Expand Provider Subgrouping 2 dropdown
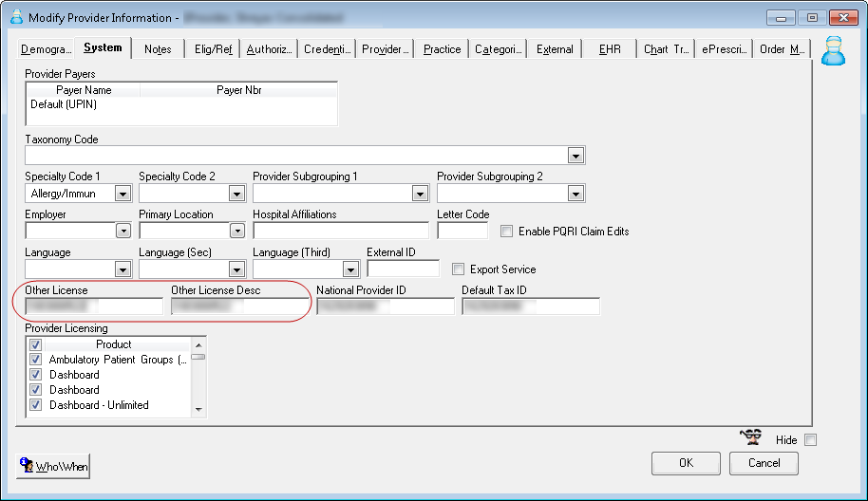The height and width of the screenshot is (501, 868). click(576, 194)
